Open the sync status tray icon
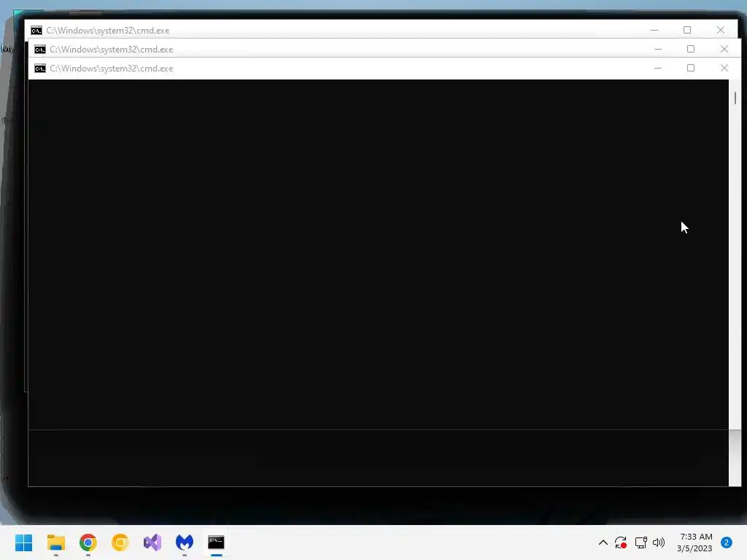 coord(621,542)
